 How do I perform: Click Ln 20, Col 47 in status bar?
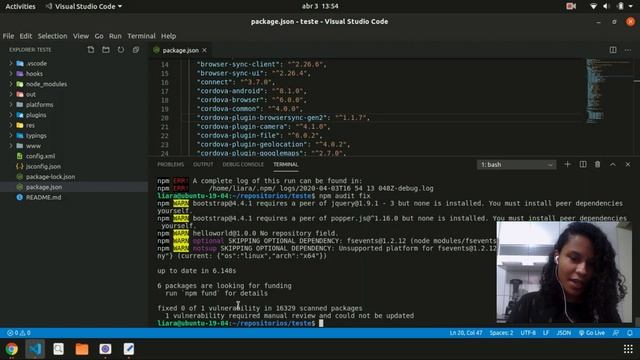tap(466, 333)
